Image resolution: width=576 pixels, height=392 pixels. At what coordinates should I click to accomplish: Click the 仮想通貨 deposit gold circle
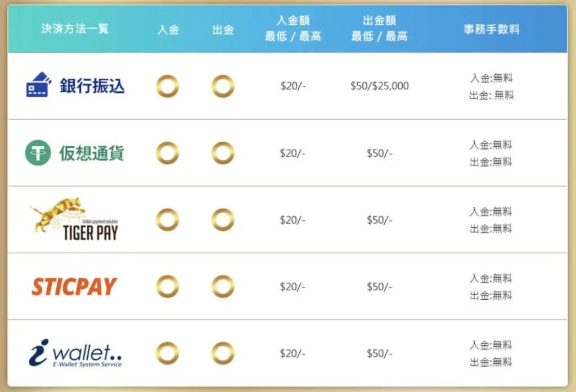click(x=168, y=153)
